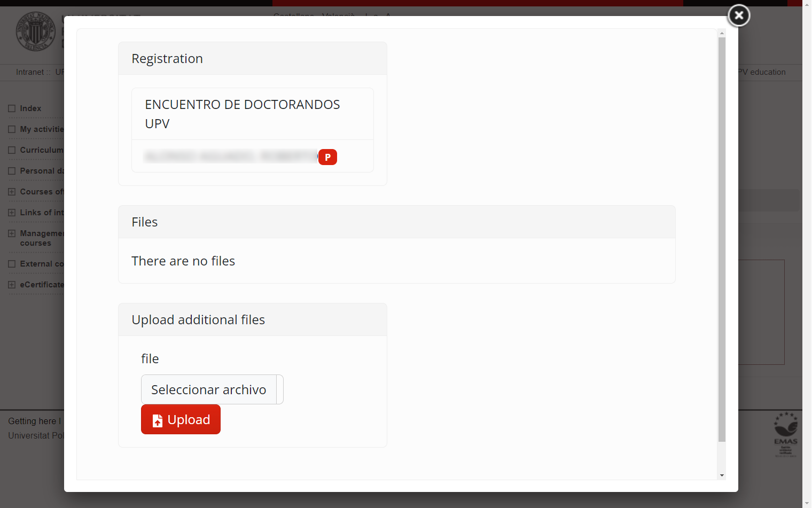Expand the eCertificate plus icon
Image resolution: width=812 pixels, height=508 pixels.
click(12, 285)
